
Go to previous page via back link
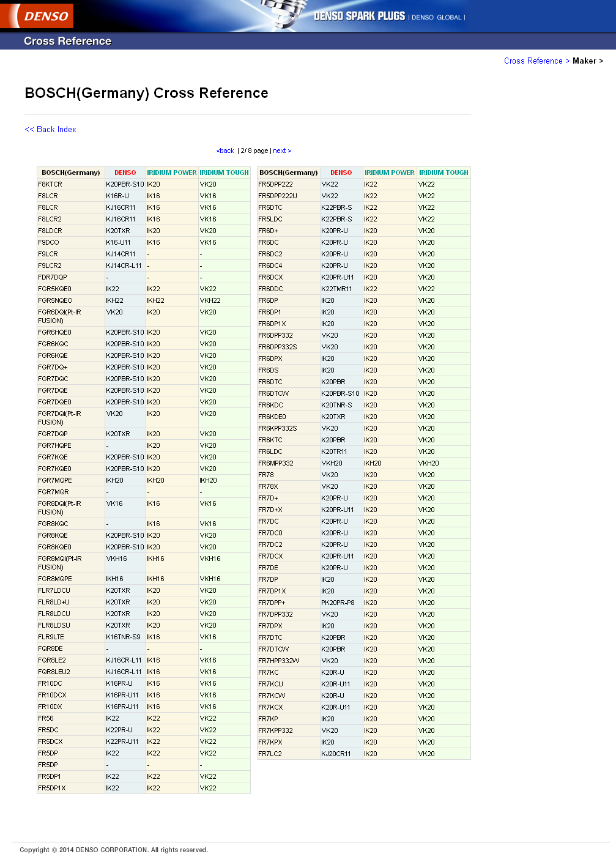pos(225,150)
